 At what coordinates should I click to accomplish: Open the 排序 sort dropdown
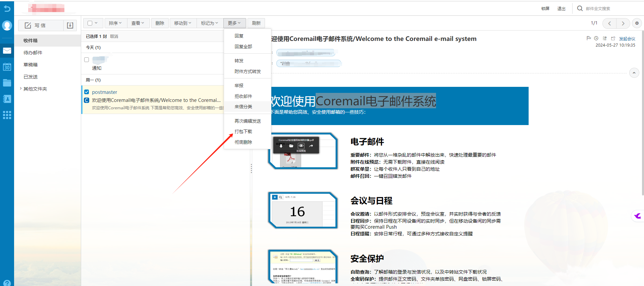coord(115,23)
